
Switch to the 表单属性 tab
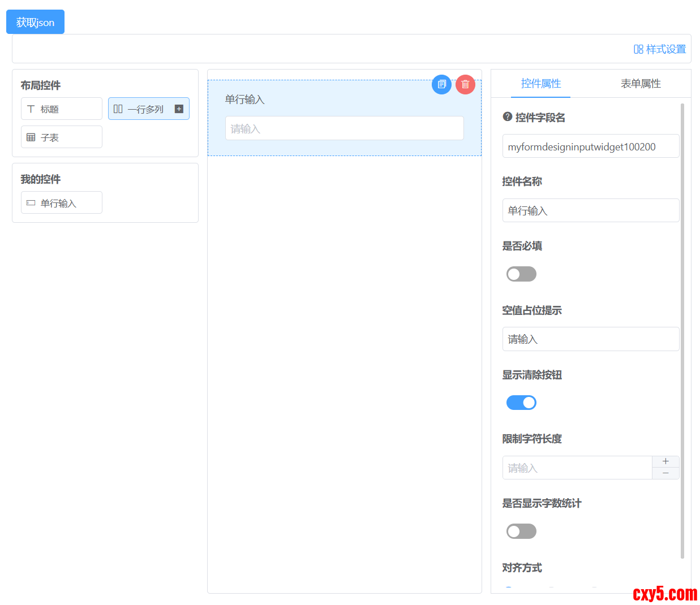(x=641, y=84)
